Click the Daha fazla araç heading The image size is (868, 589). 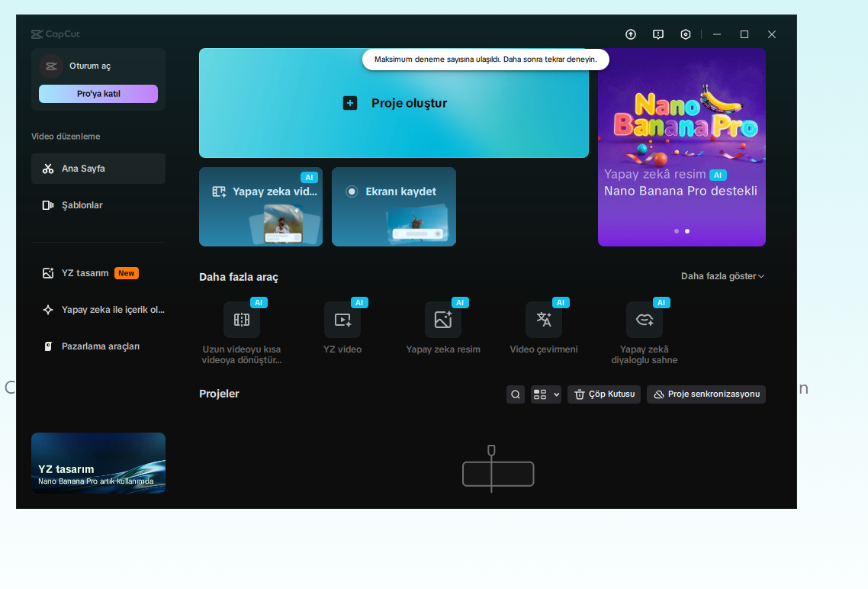coord(239,277)
